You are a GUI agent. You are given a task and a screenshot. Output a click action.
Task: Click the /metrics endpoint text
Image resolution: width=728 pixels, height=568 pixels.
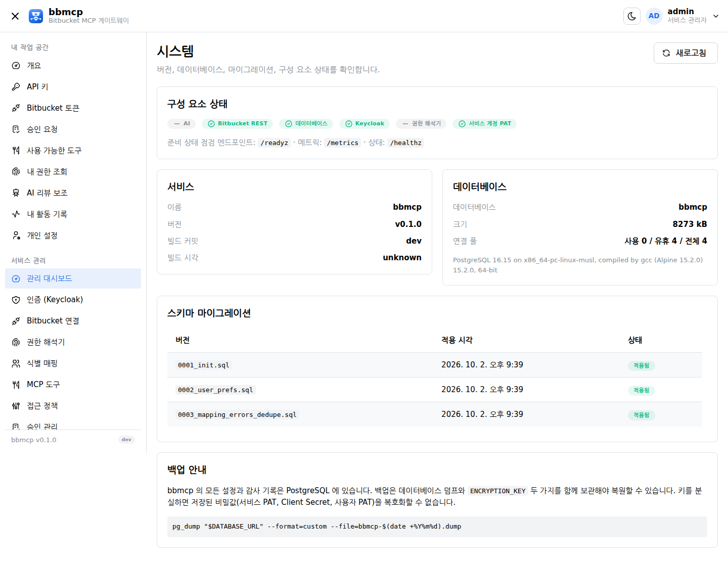(343, 143)
